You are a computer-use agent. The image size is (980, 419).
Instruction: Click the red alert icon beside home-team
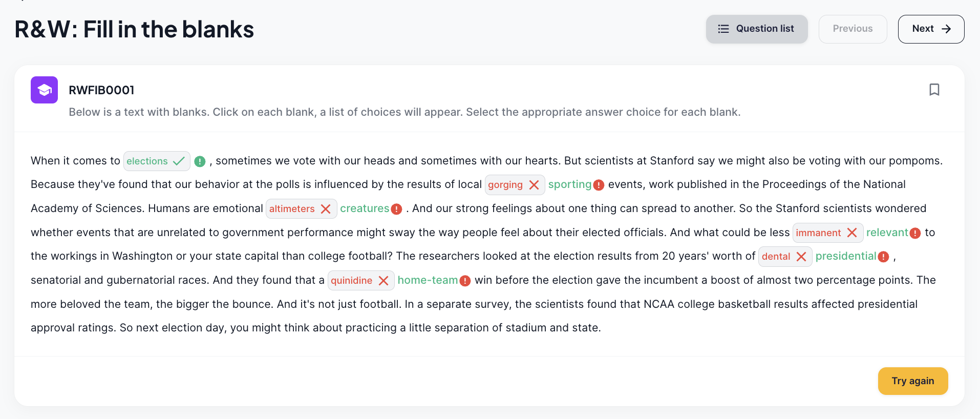pos(465,281)
